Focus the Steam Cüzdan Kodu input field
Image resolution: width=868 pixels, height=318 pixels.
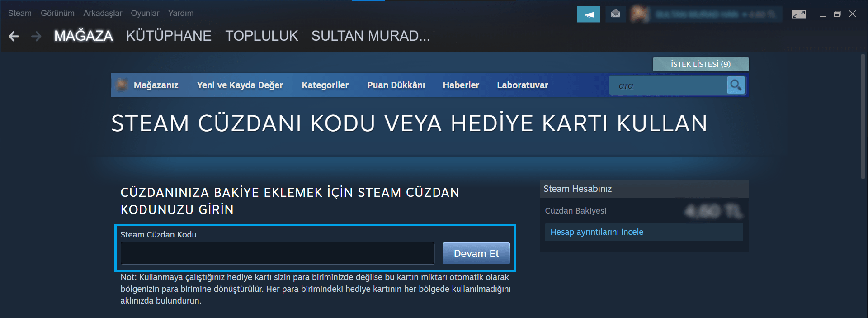[278, 253]
